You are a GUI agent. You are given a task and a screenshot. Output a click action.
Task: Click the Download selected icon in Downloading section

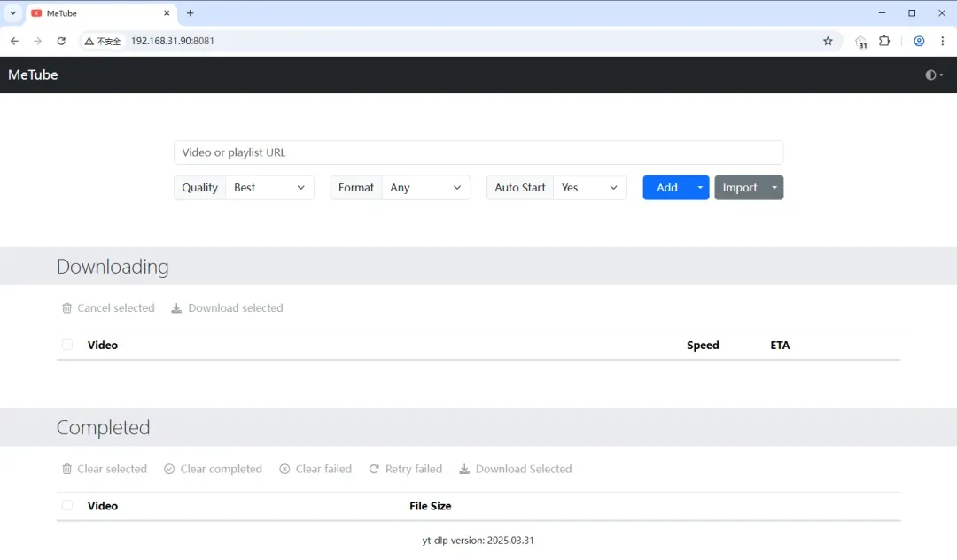(178, 307)
